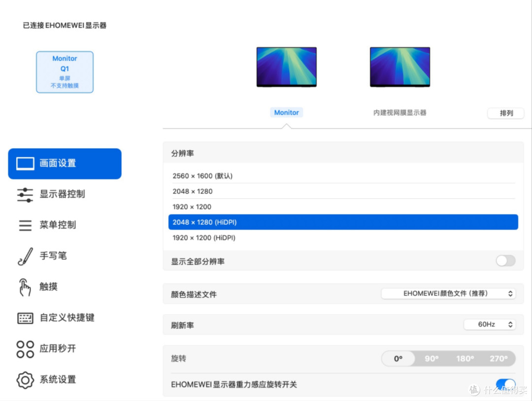532x401 pixels.
Task: Select resolution 1920 × 1200 (HiDPI)
Action: click(x=343, y=238)
